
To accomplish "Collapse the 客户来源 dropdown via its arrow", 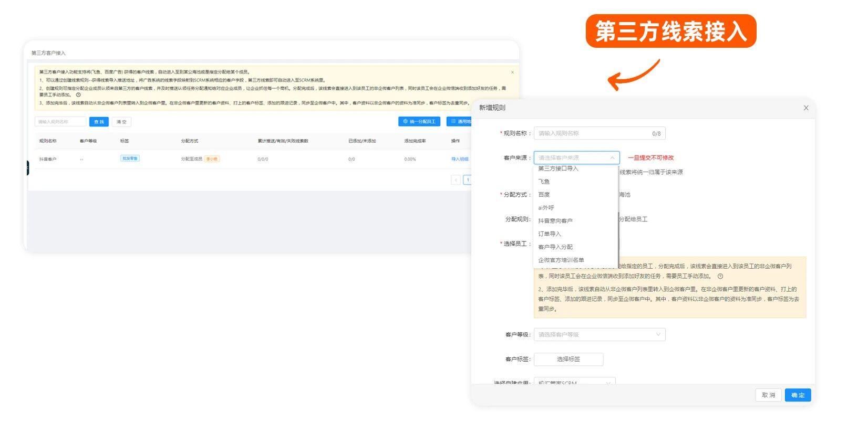I will pyautogui.click(x=612, y=158).
